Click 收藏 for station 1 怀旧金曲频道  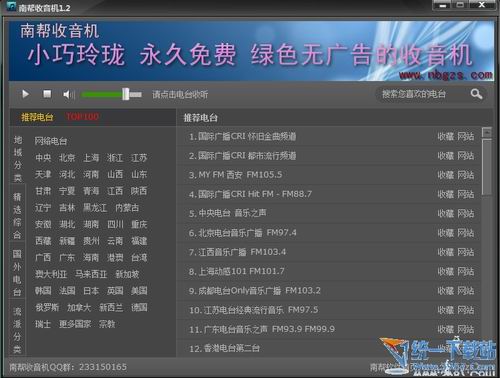point(446,136)
